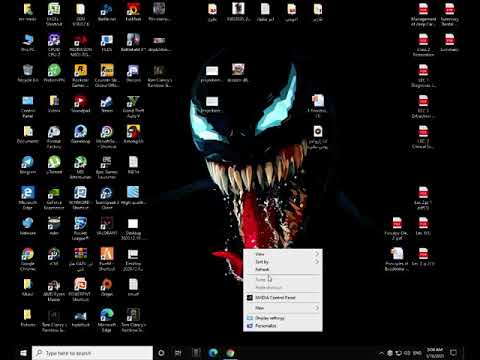Image resolution: width=480 pixels, height=360 pixels.
Task: Select the MSI Afterburner desktop shortcut
Action: point(80,168)
